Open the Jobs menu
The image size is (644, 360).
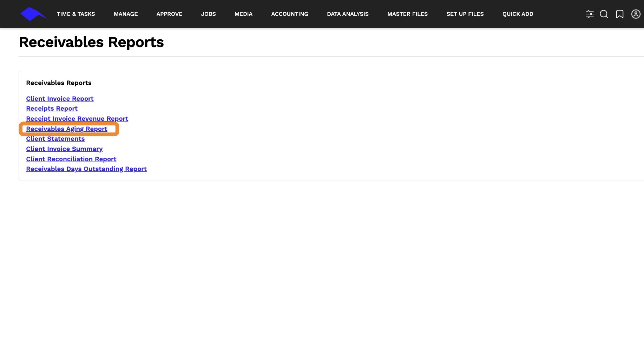pos(208,14)
